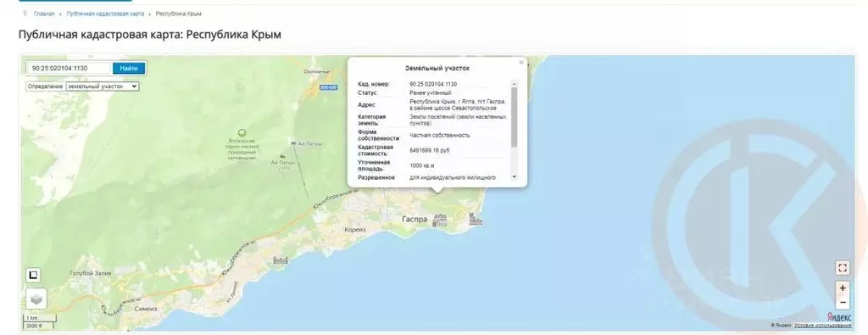Close the Земельный участок info popup

521,63
